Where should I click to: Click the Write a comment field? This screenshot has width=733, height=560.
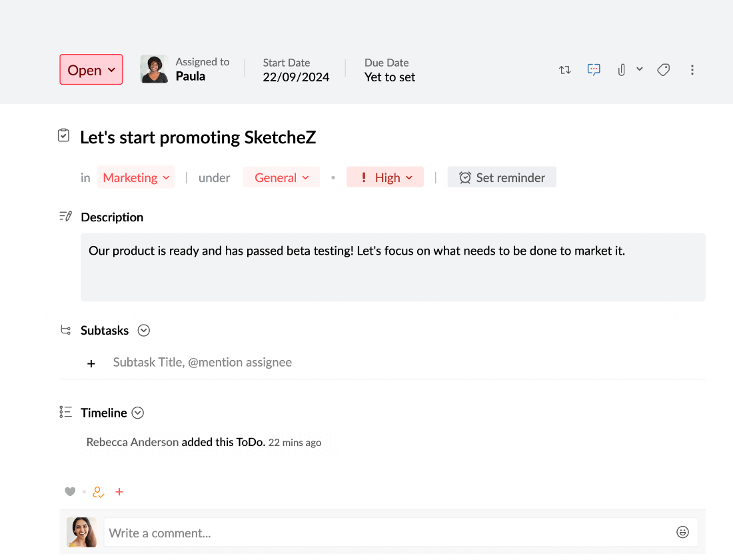coord(386,533)
